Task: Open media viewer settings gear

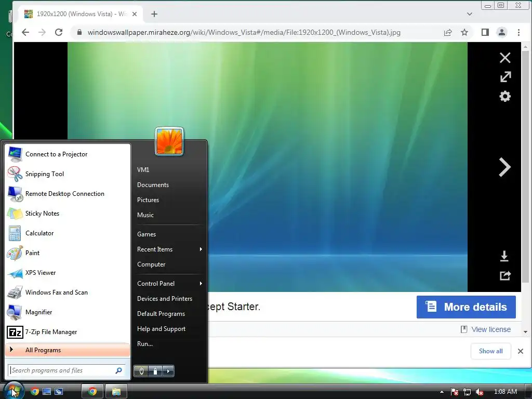Action: tap(505, 96)
